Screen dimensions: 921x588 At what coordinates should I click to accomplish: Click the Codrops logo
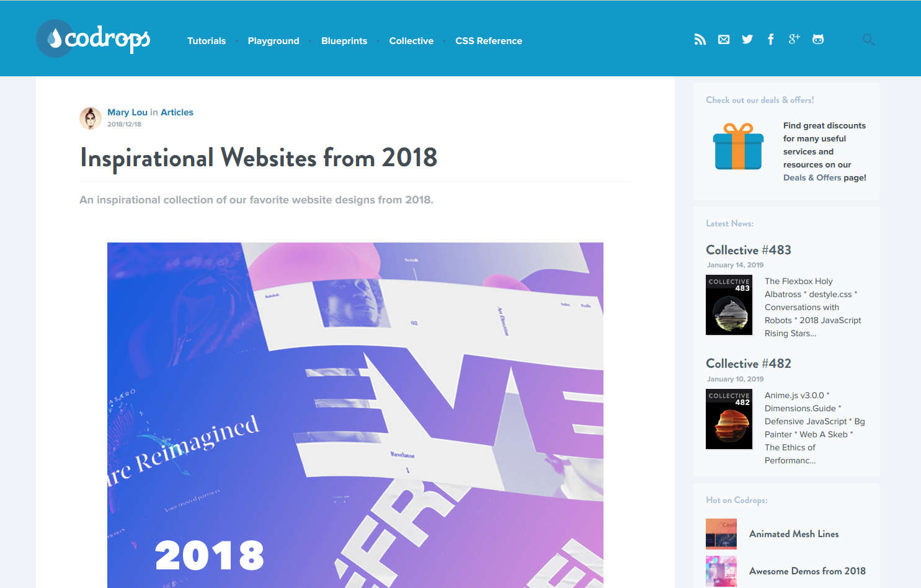[93, 38]
